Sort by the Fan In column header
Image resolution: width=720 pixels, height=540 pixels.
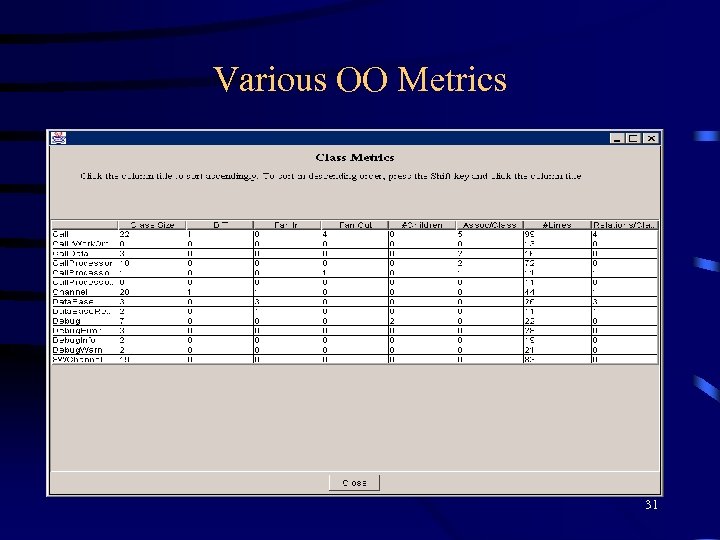[x=287, y=225]
